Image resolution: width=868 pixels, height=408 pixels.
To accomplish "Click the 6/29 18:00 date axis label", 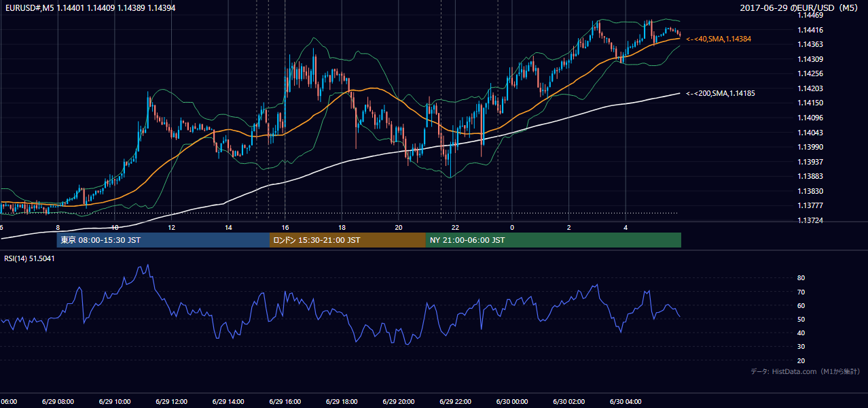I will coord(342,402).
